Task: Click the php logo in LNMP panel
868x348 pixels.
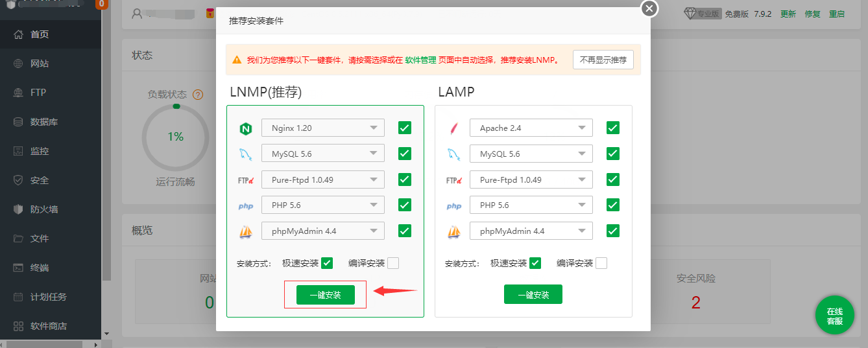Action: tap(246, 206)
